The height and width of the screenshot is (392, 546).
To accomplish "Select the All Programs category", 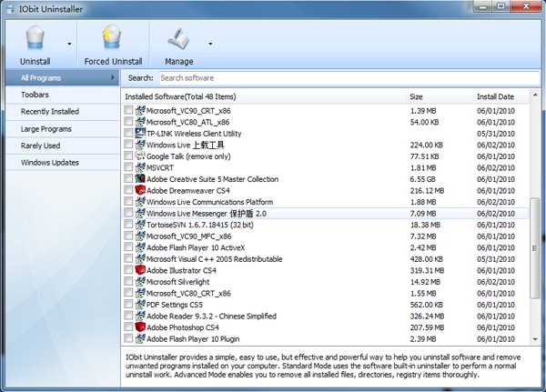I will coord(62,77).
